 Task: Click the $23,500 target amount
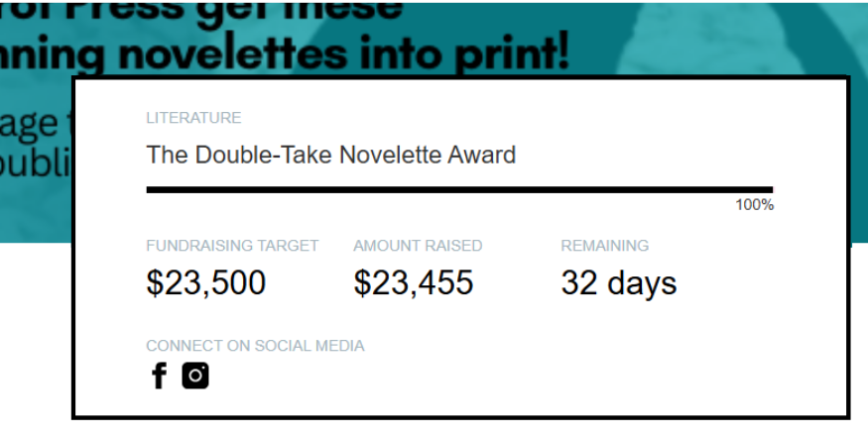pos(206,282)
